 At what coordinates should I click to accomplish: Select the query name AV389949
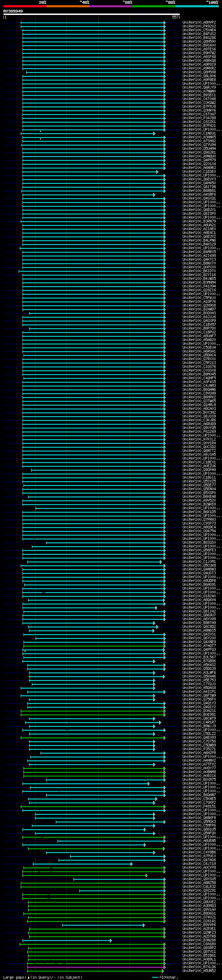pyautogui.click(x=13, y=11)
